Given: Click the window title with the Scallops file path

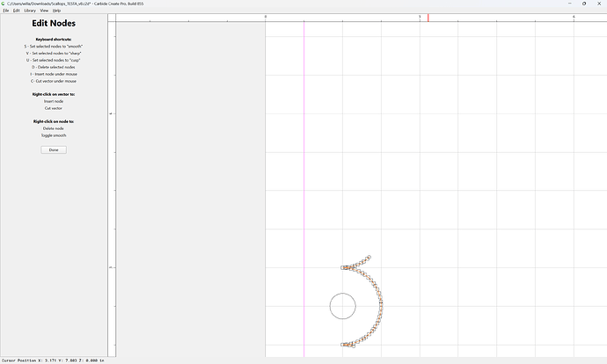Looking at the screenshot, I should 75,4.
